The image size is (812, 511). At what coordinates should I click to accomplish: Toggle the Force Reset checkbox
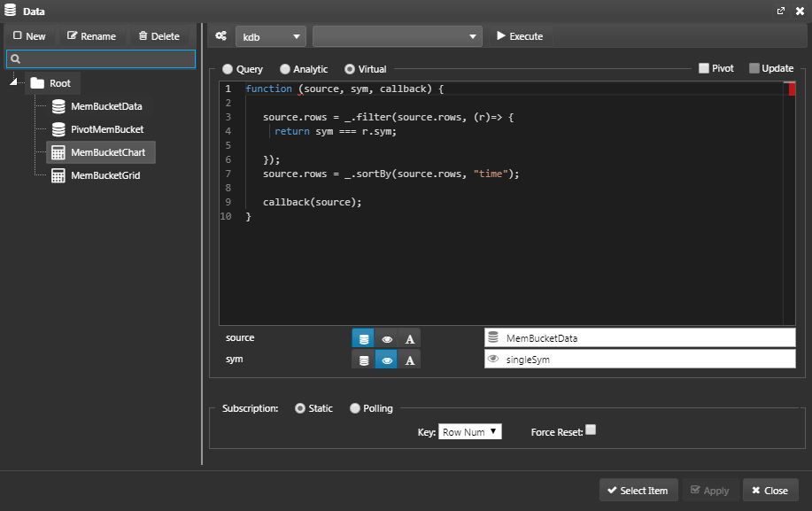click(591, 430)
